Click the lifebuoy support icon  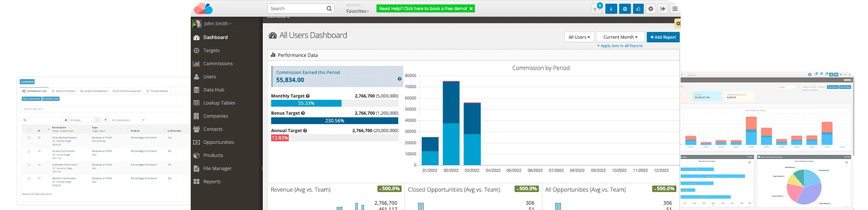click(624, 9)
